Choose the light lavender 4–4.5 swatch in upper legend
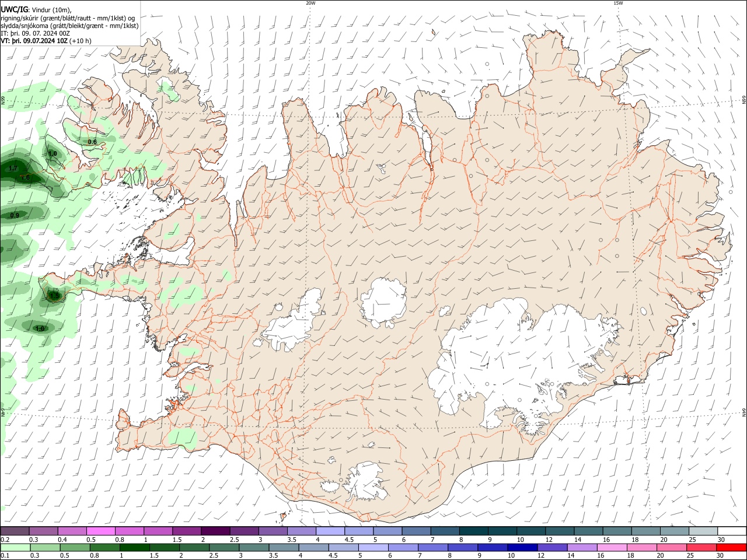Image resolution: width=747 pixels, height=560 pixels. coord(329,531)
